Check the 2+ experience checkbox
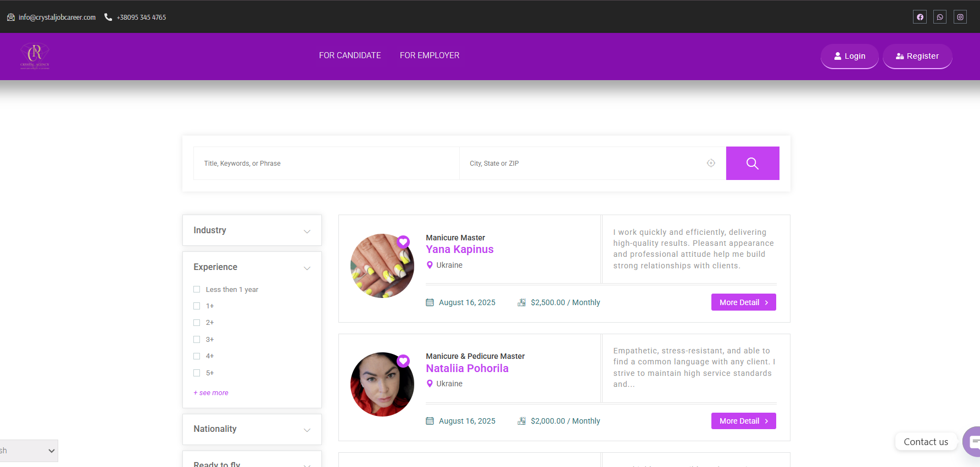980x467 pixels. (197, 323)
